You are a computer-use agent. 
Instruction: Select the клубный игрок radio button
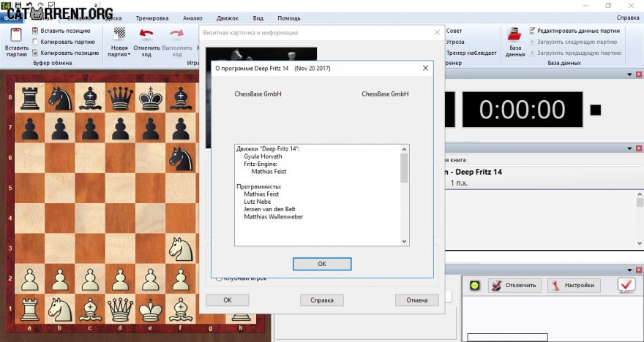219,278
